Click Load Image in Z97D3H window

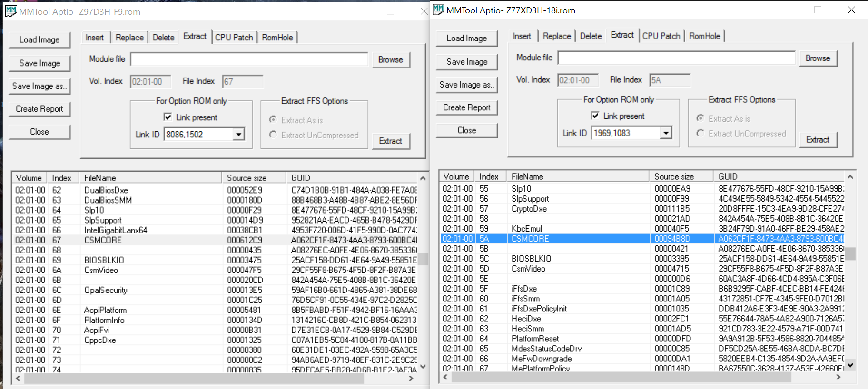pos(39,40)
